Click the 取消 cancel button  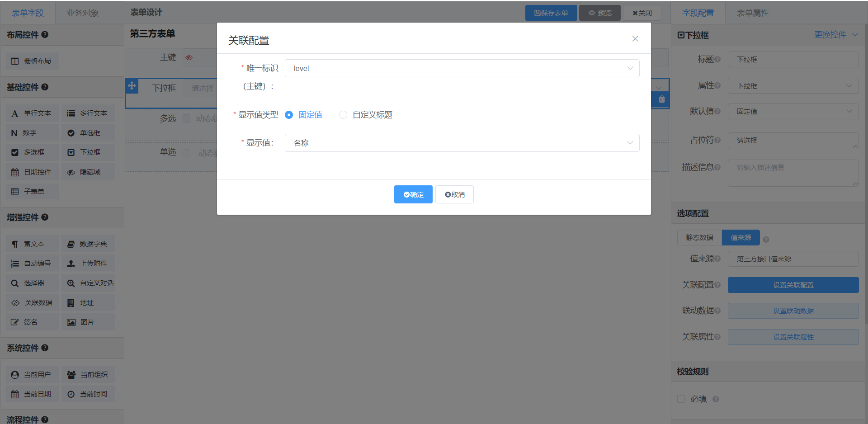pos(454,194)
